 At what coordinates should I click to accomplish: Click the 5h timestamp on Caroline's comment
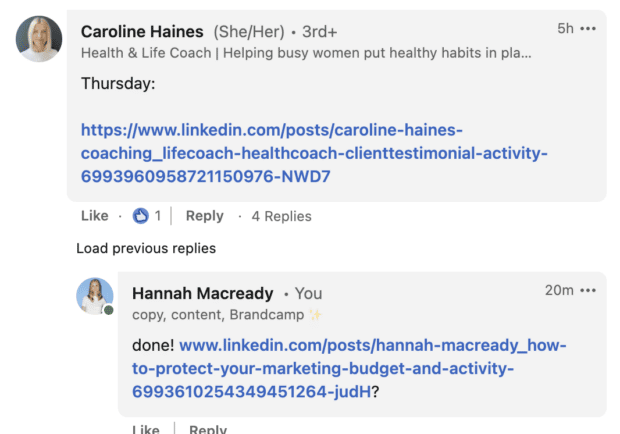[565, 28]
